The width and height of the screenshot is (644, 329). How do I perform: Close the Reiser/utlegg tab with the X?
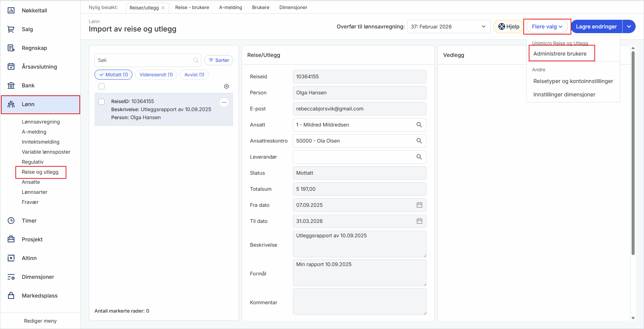[x=163, y=8]
